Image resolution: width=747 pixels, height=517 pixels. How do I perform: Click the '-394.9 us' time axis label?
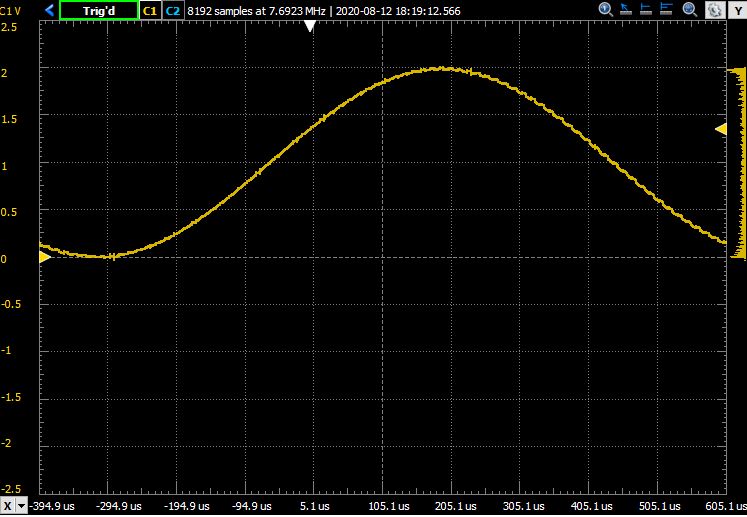point(52,506)
